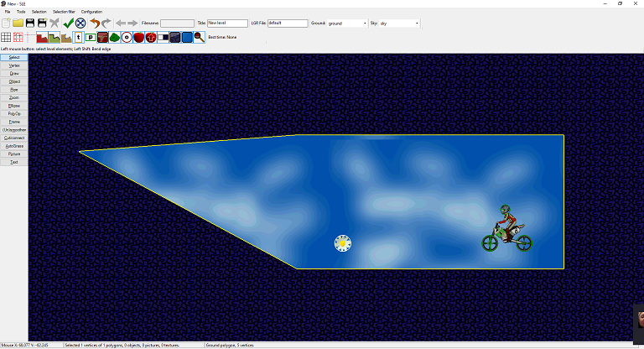
Task: Check topology with the green checkmark icon
Action: (69, 23)
